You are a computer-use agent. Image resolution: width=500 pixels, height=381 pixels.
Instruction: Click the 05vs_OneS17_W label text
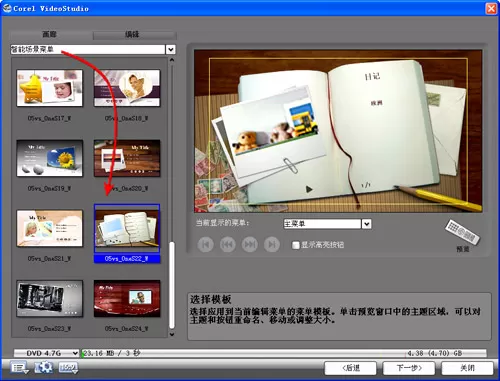click(49, 118)
